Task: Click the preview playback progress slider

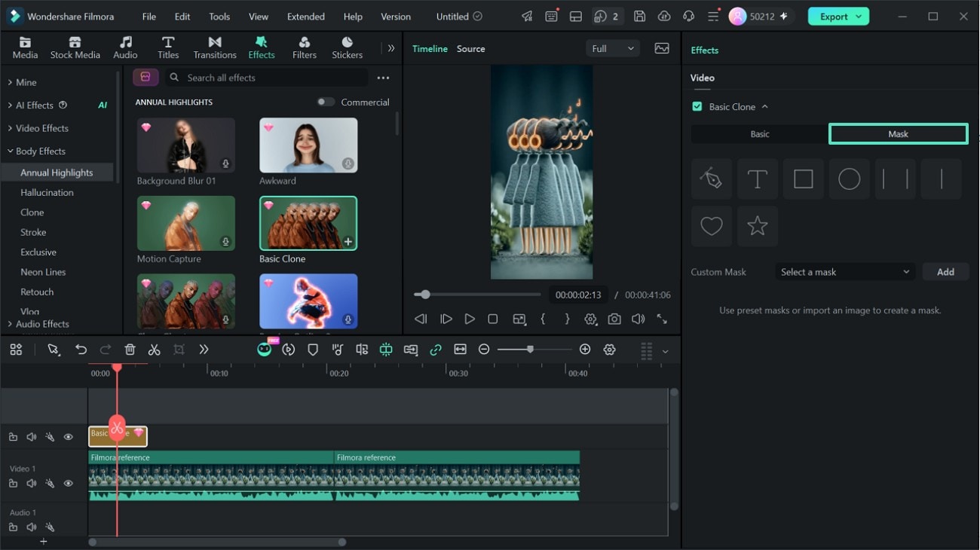Action: click(477, 295)
